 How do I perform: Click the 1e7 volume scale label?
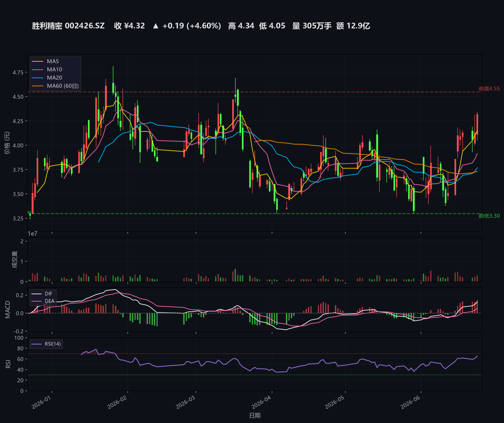pyautogui.click(x=33, y=234)
